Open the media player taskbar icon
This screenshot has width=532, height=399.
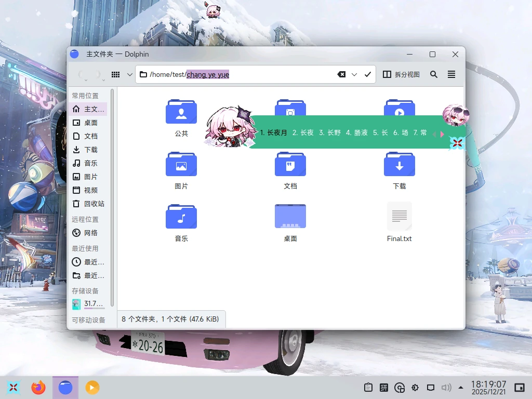tap(92, 387)
